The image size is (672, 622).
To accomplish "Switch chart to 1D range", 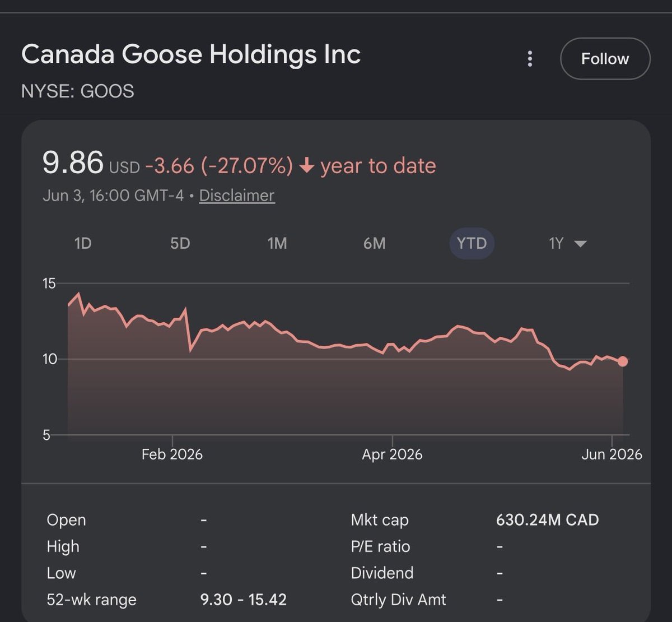I will tap(83, 243).
